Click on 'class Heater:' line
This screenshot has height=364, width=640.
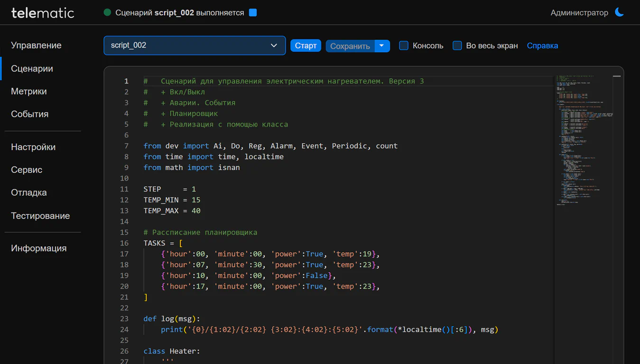pyautogui.click(x=172, y=351)
